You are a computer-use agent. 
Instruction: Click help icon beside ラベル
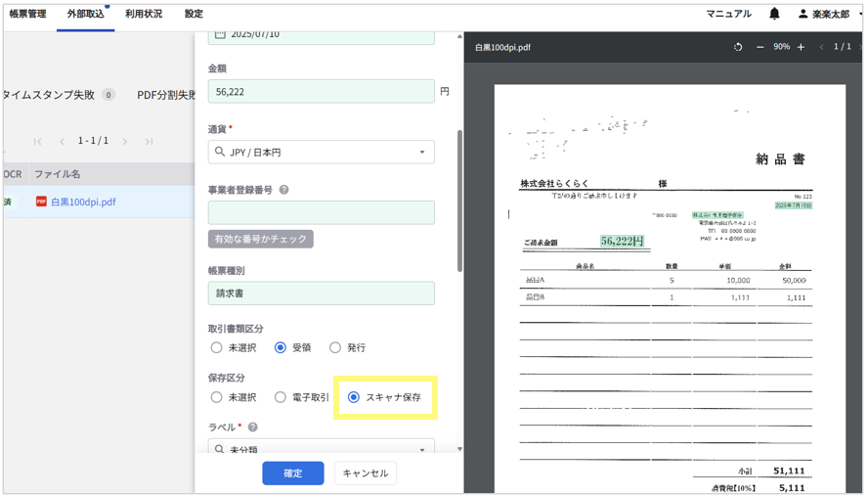[253, 427]
